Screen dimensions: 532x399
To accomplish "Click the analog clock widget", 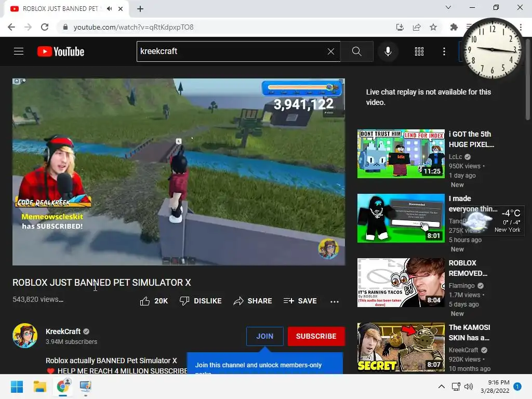I will click(x=492, y=49).
